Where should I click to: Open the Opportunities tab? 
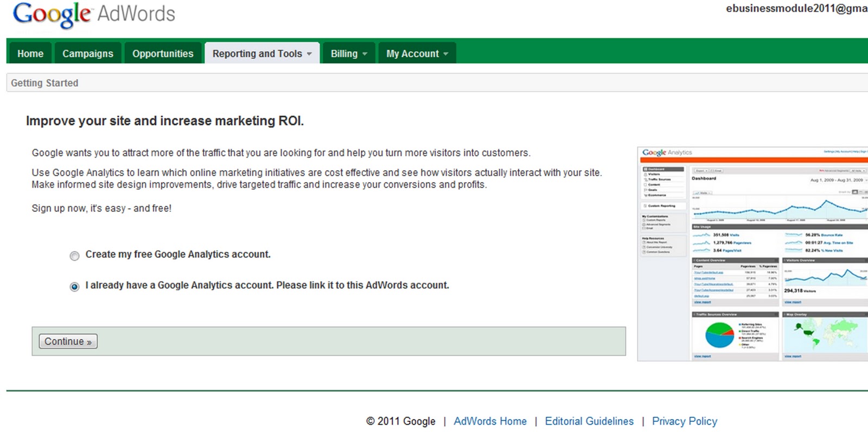pyautogui.click(x=163, y=54)
